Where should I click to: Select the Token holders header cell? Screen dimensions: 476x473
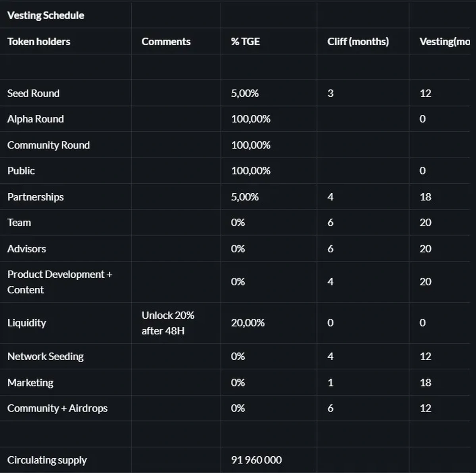[38, 42]
